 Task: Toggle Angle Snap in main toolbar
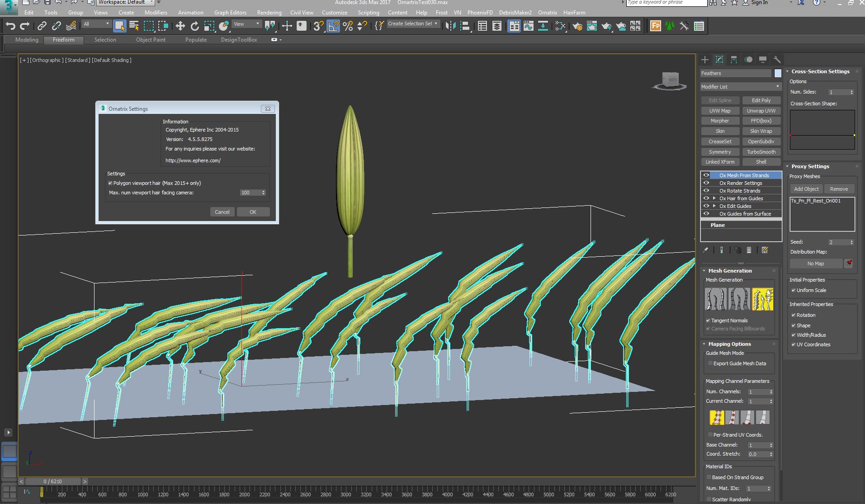[333, 26]
